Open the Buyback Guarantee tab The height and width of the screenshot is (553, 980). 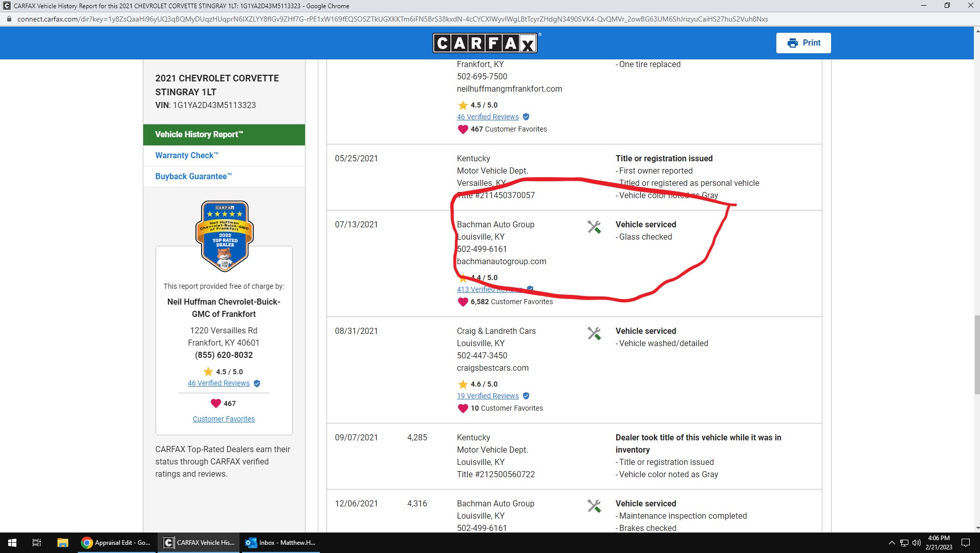tap(224, 177)
